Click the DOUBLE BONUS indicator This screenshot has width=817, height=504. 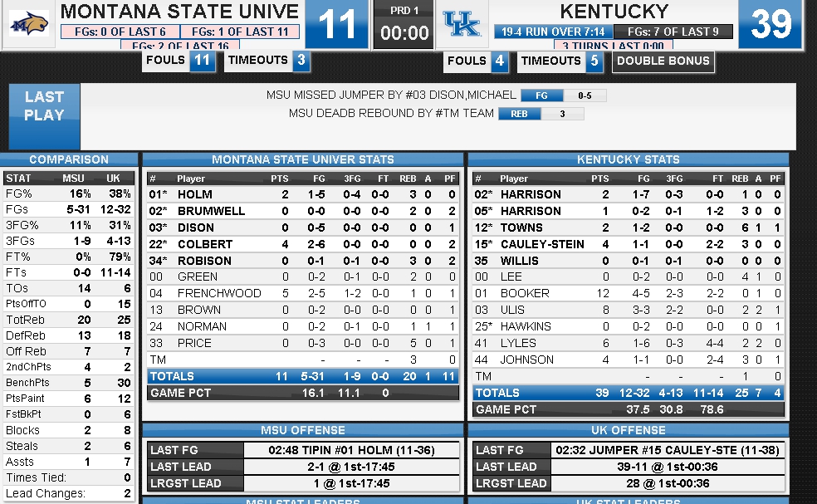pyautogui.click(x=663, y=61)
